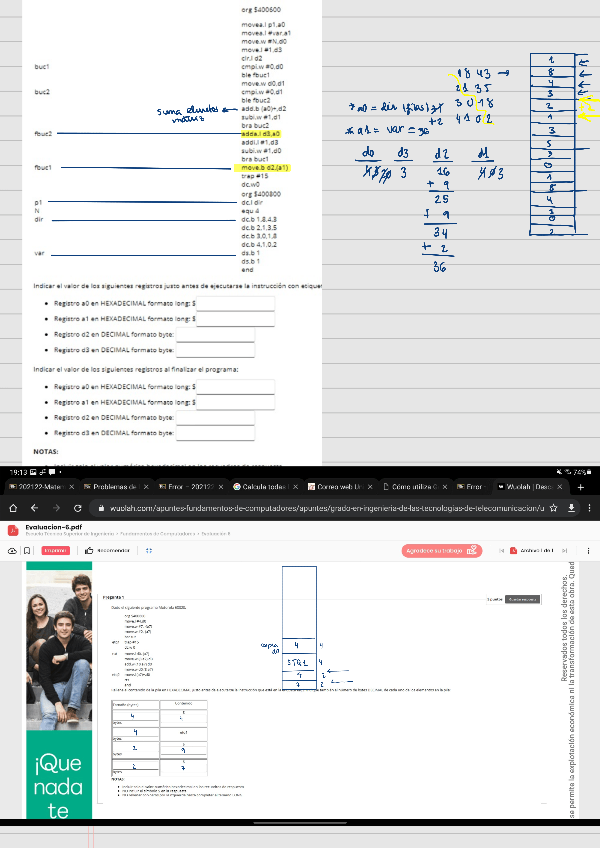
Task: Go to next file arrow
Action: (564, 551)
